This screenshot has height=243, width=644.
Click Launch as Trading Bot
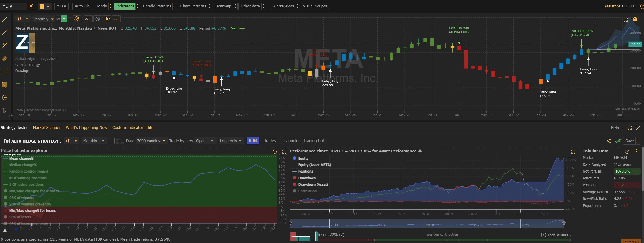(x=304, y=141)
